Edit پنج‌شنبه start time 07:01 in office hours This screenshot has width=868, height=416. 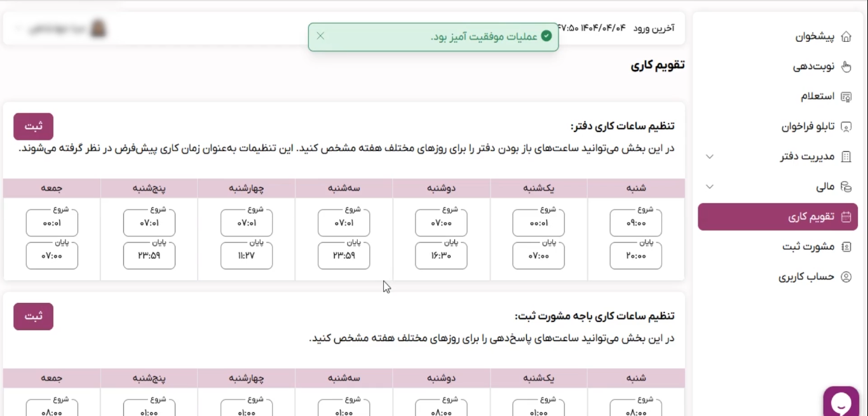[x=149, y=223]
